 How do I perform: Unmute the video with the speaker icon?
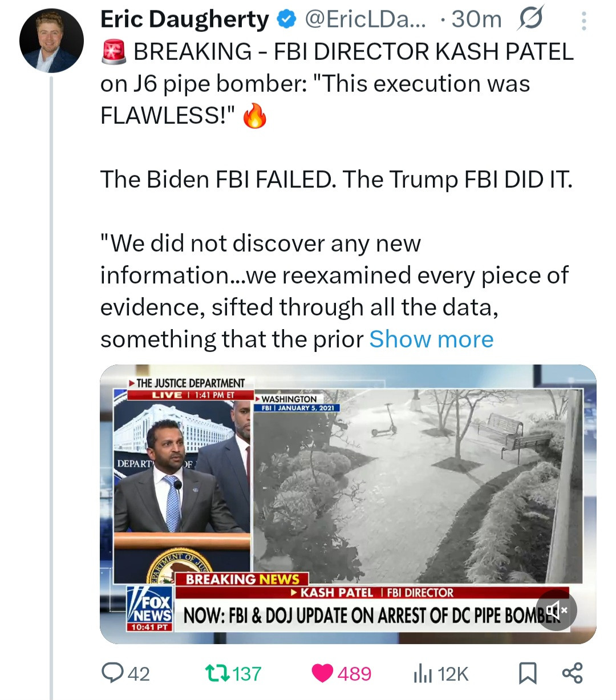coord(556,610)
